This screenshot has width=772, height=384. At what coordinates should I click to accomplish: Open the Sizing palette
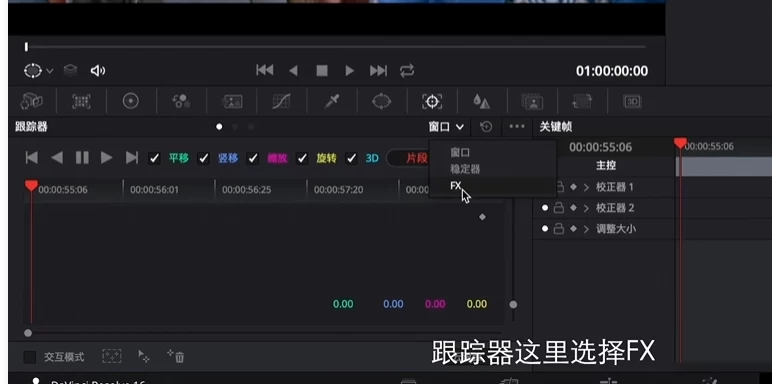[x=582, y=101]
